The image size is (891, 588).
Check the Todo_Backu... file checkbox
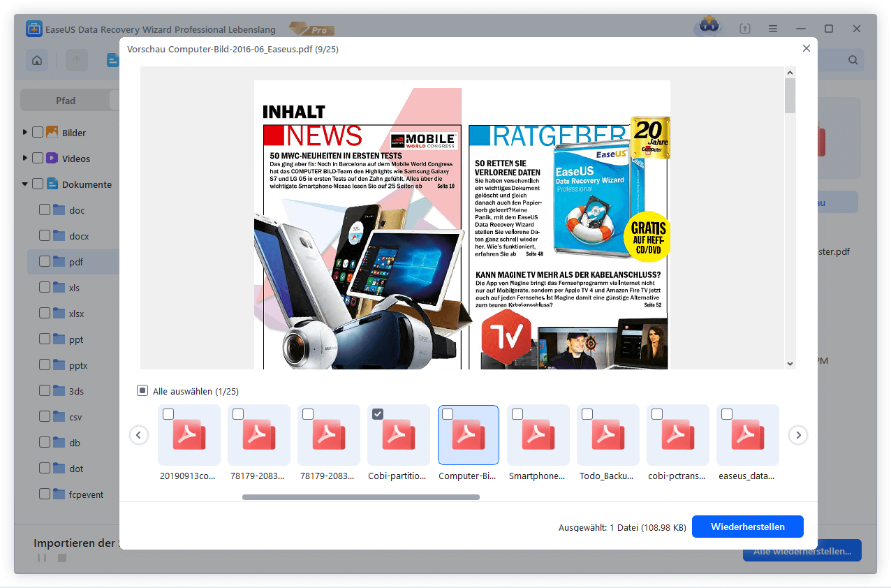[587, 414]
